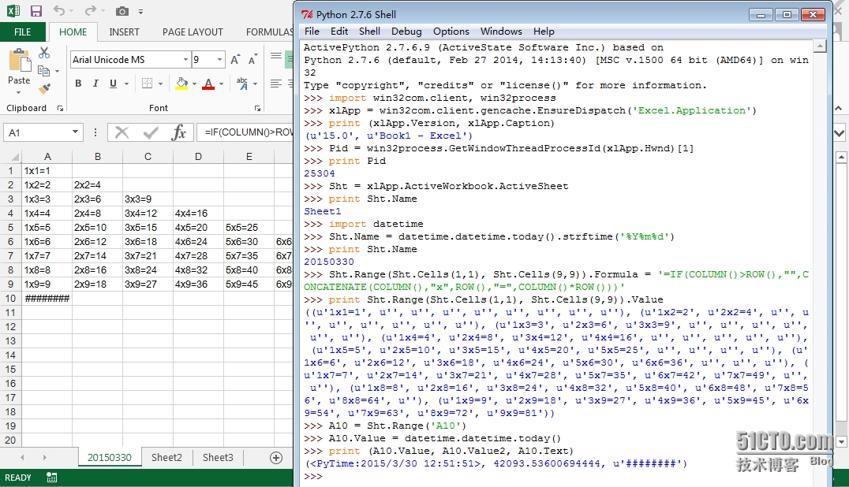Apply the red font color
Image resolution: width=849 pixels, height=487 pixels.
(x=208, y=83)
